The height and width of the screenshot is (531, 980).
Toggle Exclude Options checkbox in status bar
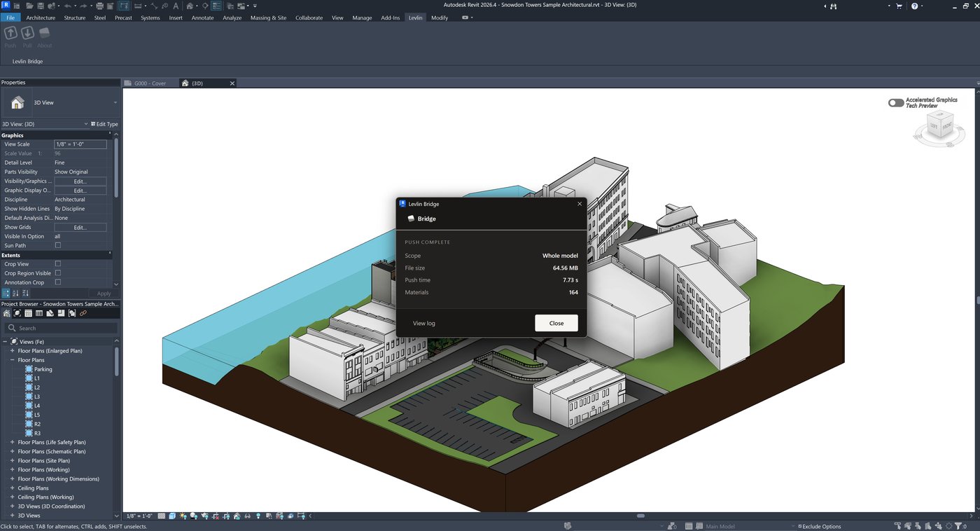799,526
